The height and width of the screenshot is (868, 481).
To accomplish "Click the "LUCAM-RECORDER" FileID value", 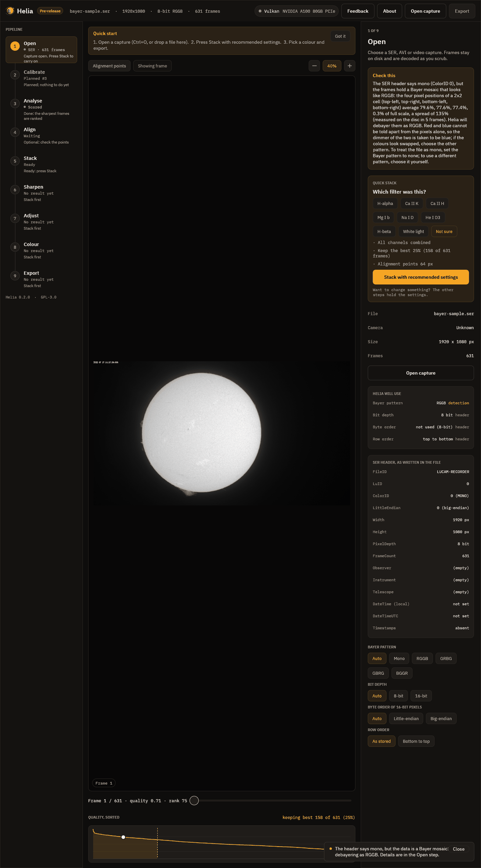I will click(x=453, y=472).
